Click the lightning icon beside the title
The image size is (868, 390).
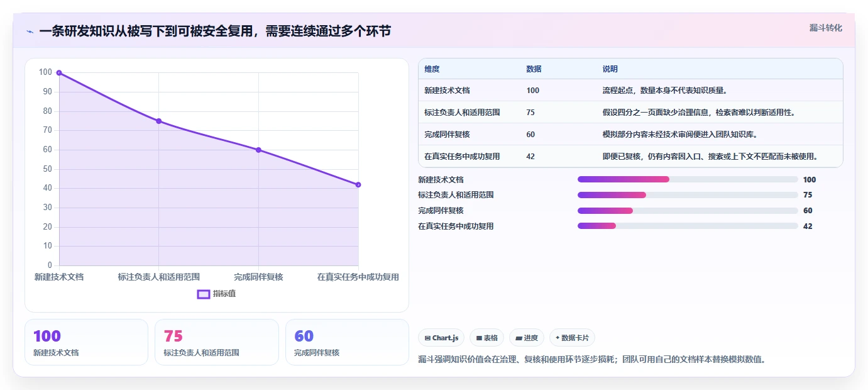pyautogui.click(x=30, y=31)
